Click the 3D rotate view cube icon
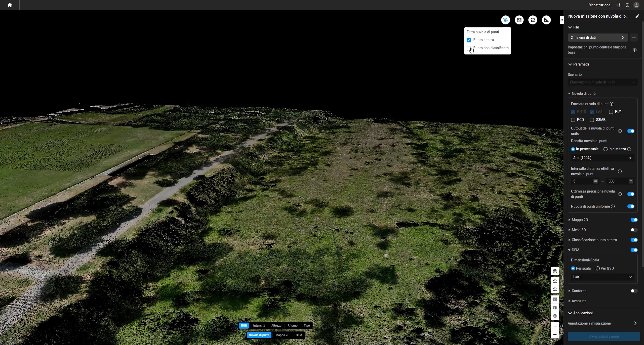The width and height of the screenshot is (644, 345). pyautogui.click(x=555, y=271)
